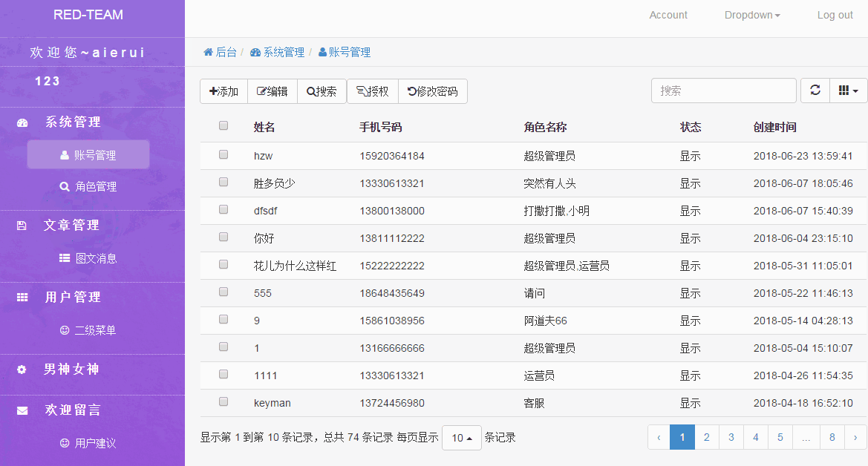Open the rows-per-page 10 dropdown
Screen dimensions: 868x466
(461, 438)
